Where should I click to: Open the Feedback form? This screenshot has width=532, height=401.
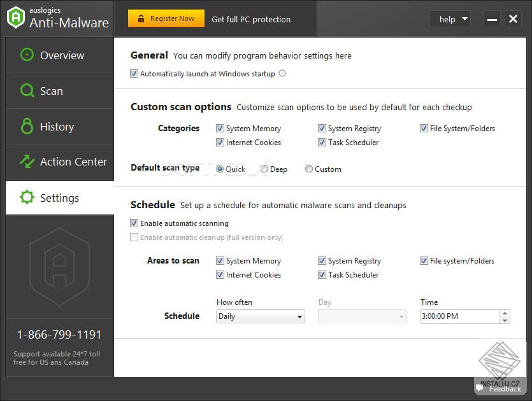tap(499, 388)
